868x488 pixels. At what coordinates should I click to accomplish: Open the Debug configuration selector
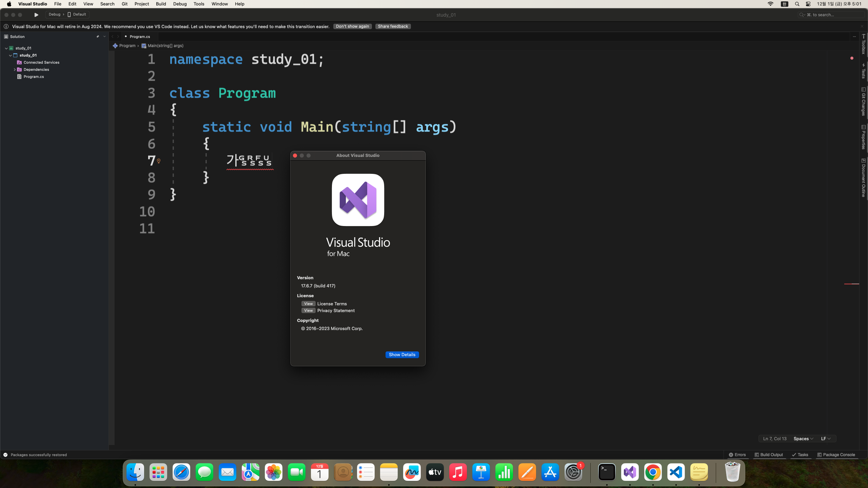pyautogui.click(x=54, y=15)
